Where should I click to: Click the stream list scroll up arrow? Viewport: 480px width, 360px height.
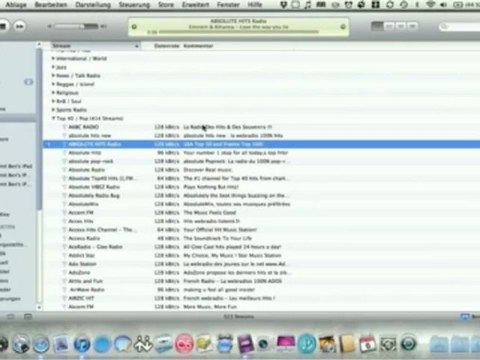point(39,44)
